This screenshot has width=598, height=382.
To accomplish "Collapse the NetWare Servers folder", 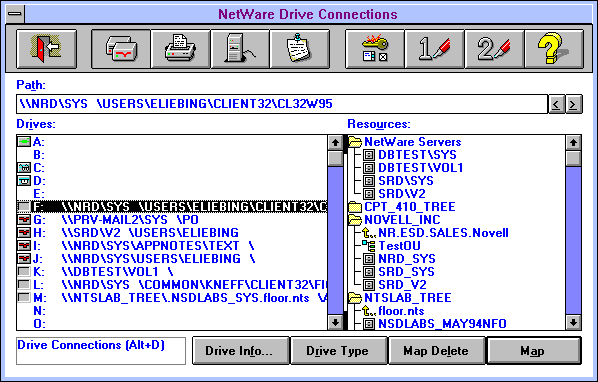I will click(355, 142).
